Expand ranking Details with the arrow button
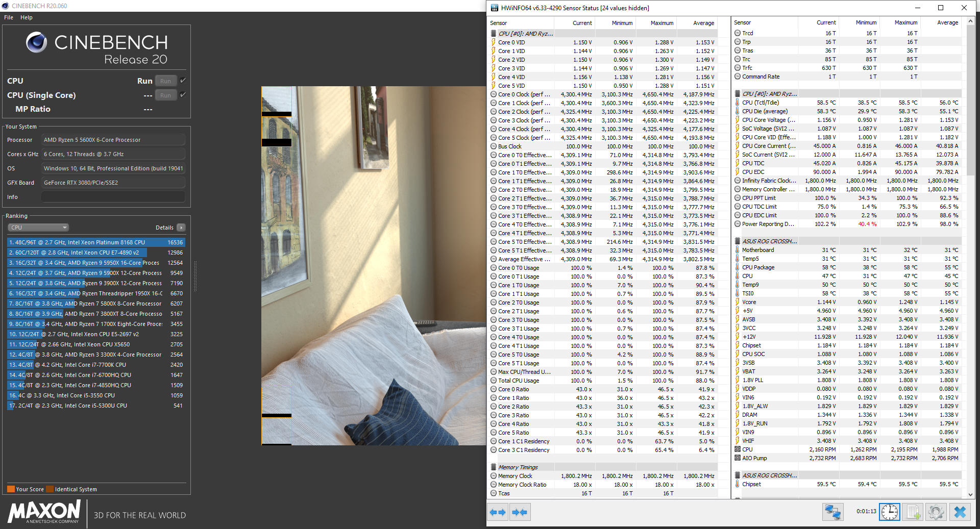 point(181,228)
